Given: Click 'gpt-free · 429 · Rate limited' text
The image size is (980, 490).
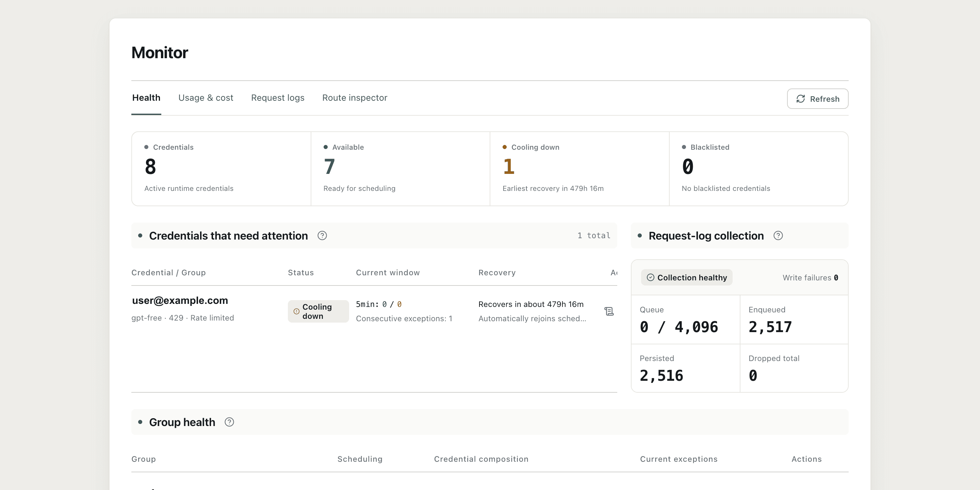Looking at the screenshot, I should [183, 318].
